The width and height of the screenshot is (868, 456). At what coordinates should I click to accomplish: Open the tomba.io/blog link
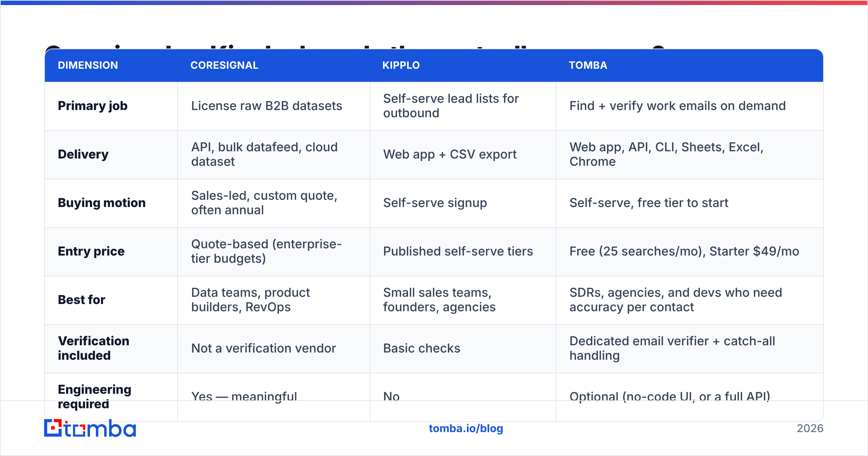coord(466,428)
